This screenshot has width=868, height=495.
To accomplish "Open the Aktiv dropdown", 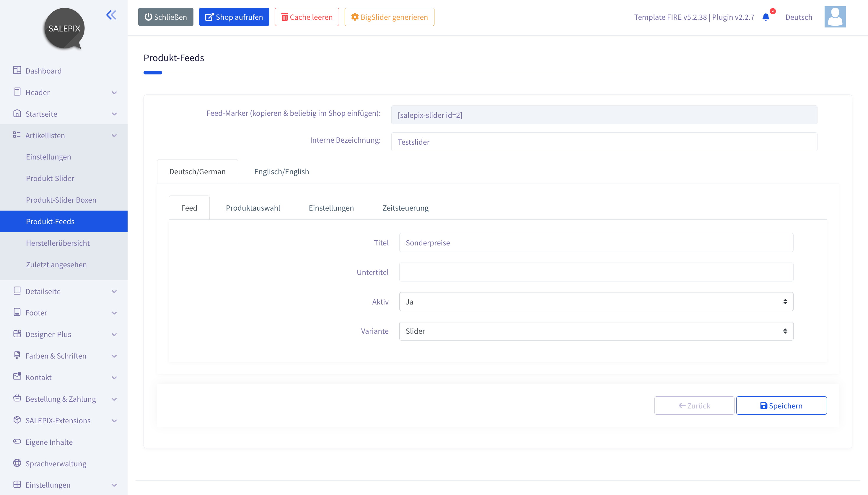I will (x=596, y=302).
